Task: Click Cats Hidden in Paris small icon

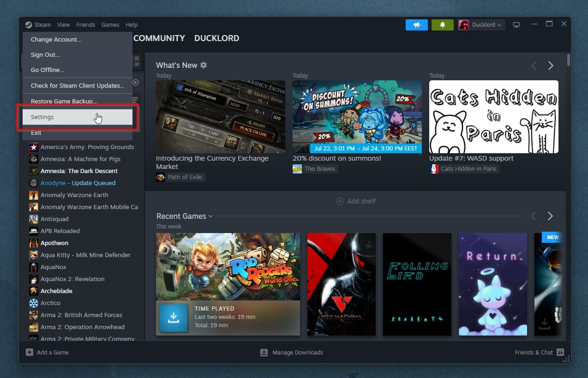Action: point(434,169)
